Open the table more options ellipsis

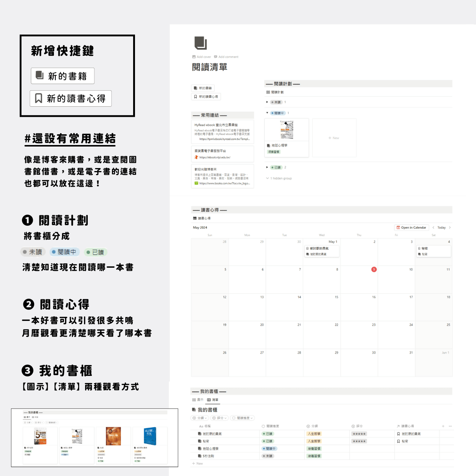pos(450,426)
